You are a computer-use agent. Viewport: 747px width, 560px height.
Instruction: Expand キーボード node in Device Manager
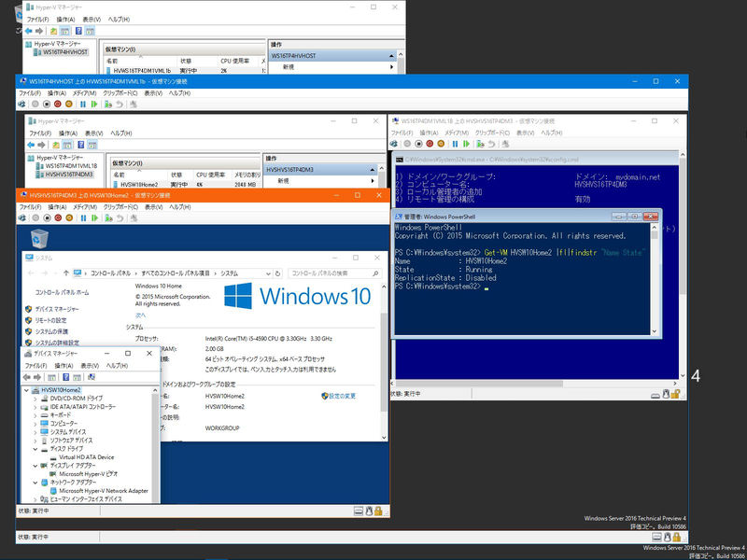coord(35,415)
